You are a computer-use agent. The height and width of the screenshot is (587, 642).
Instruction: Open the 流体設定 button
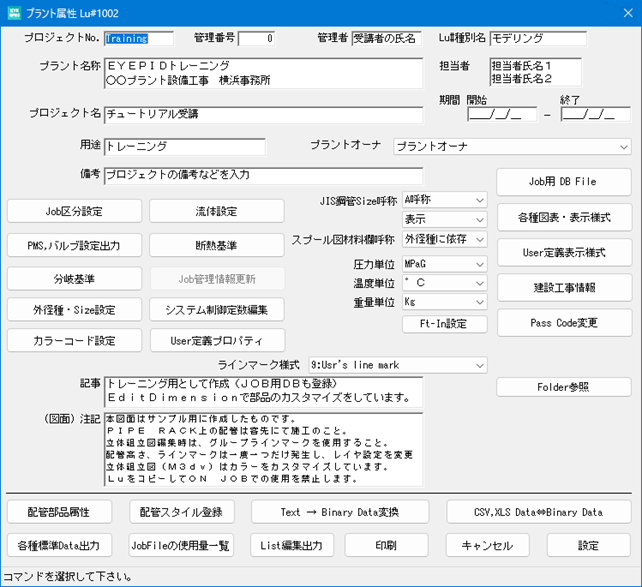[x=217, y=211]
